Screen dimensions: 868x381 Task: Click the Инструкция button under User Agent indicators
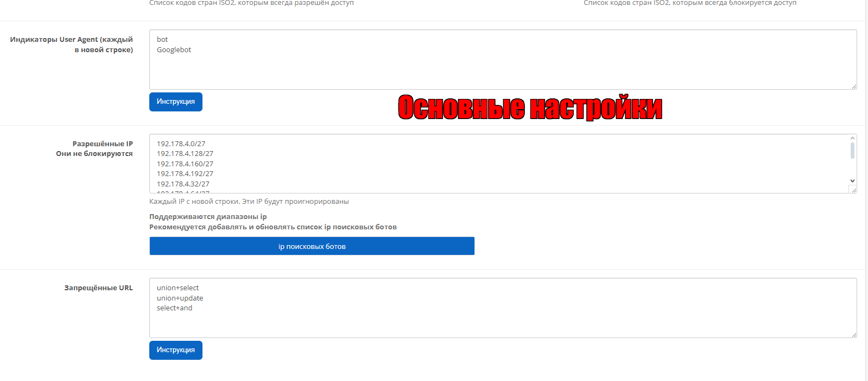[175, 102]
